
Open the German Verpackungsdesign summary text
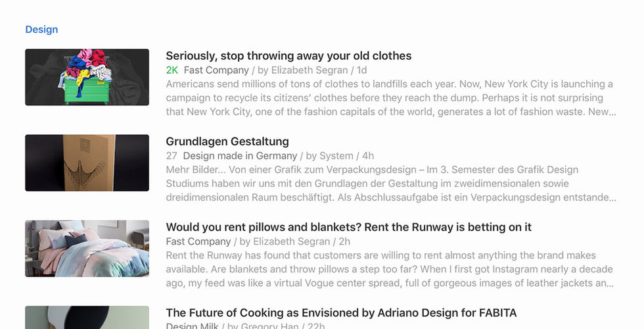[x=391, y=184]
